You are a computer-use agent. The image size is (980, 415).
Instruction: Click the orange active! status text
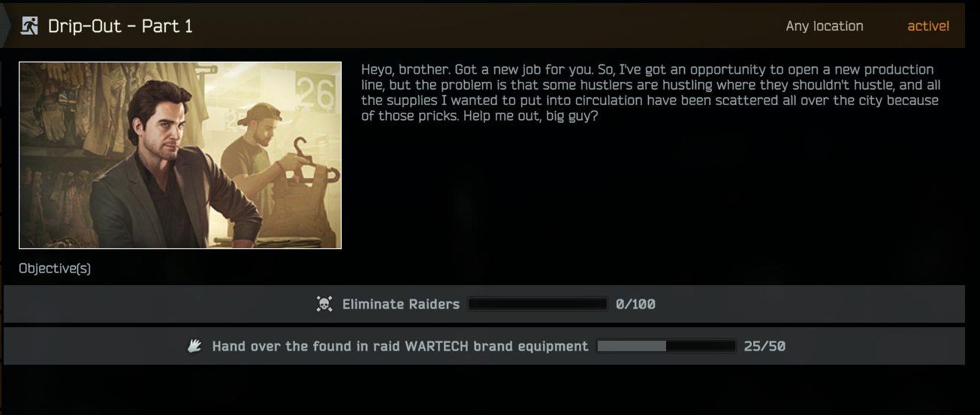(928, 26)
